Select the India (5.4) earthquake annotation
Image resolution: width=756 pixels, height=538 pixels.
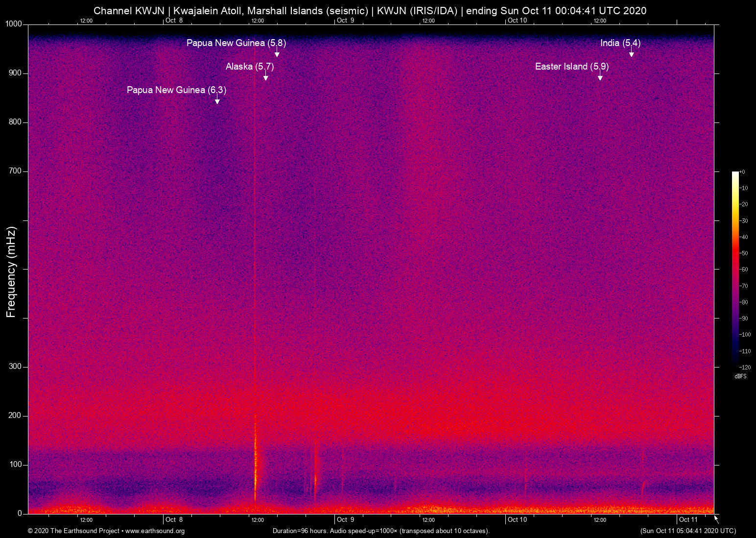coord(620,43)
